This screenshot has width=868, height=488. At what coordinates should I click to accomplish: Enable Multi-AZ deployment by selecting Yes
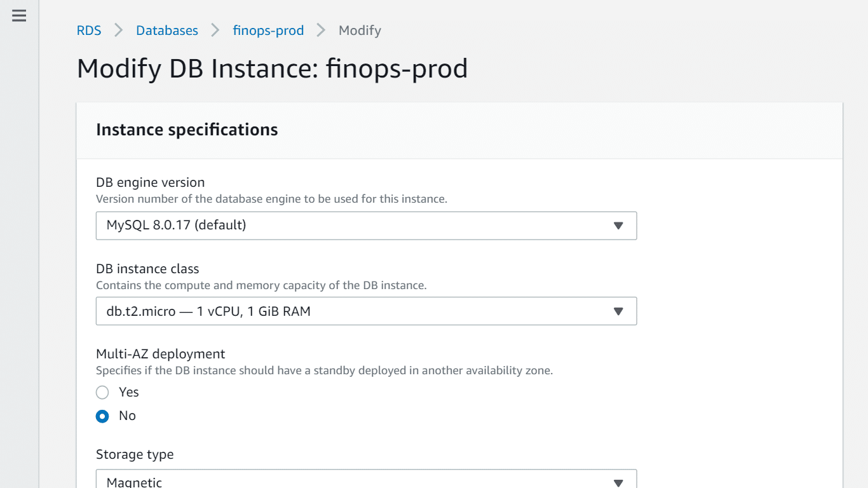[102, 392]
